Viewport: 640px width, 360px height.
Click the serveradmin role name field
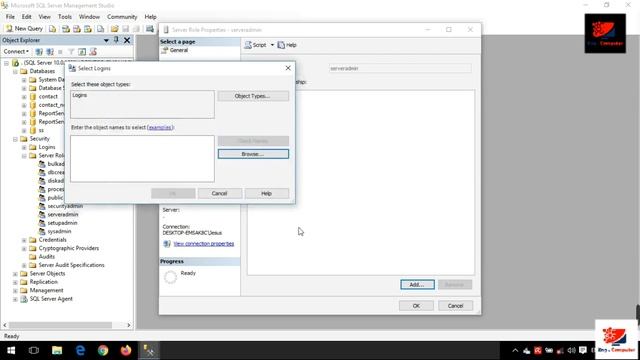tap(400, 69)
